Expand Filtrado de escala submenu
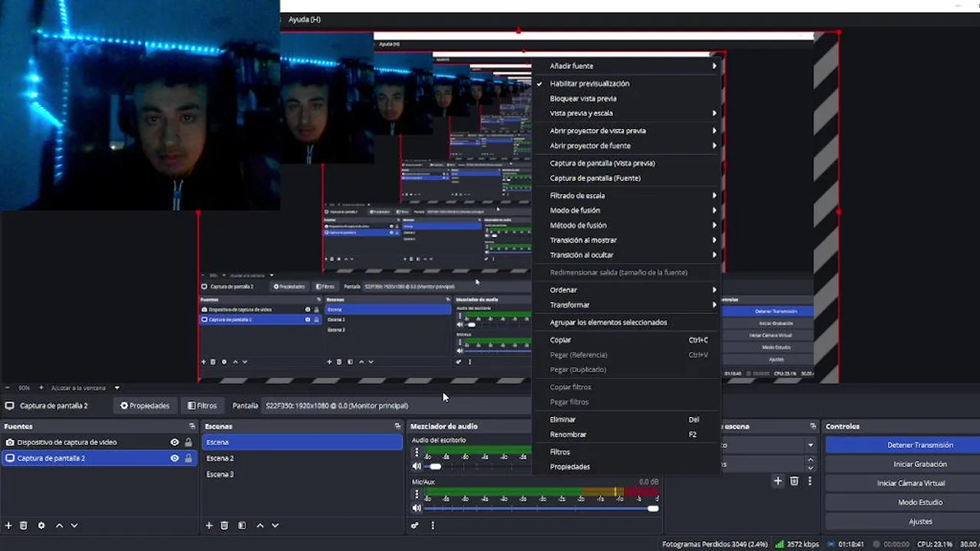Viewport: 980px width, 551px height. coord(626,196)
